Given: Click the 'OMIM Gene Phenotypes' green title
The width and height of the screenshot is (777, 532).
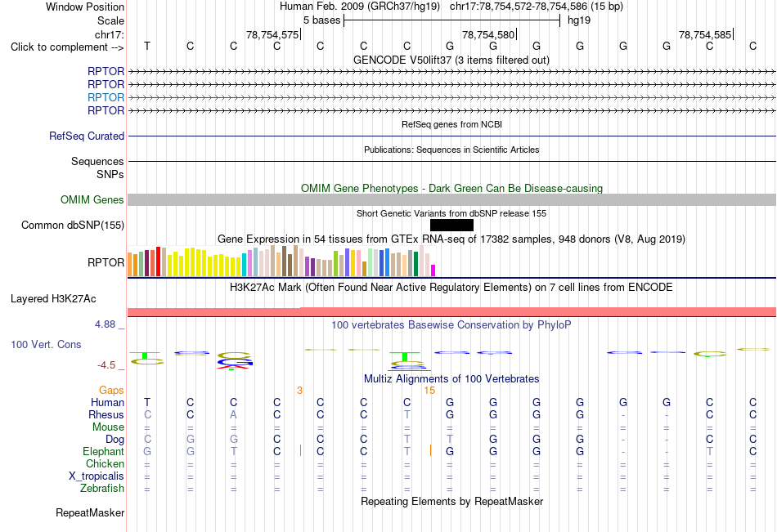Looking at the screenshot, I should [451, 188].
